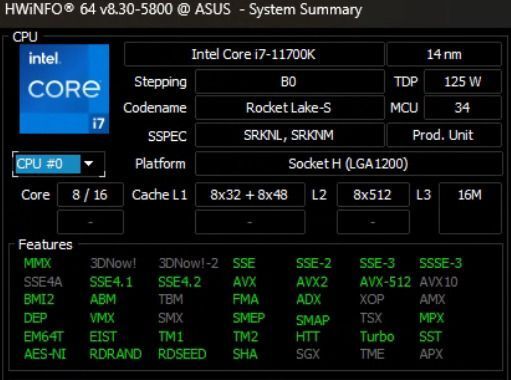Viewport: 511px width, 380px height.
Task: Click the TBM feature flag
Action: tap(171, 299)
